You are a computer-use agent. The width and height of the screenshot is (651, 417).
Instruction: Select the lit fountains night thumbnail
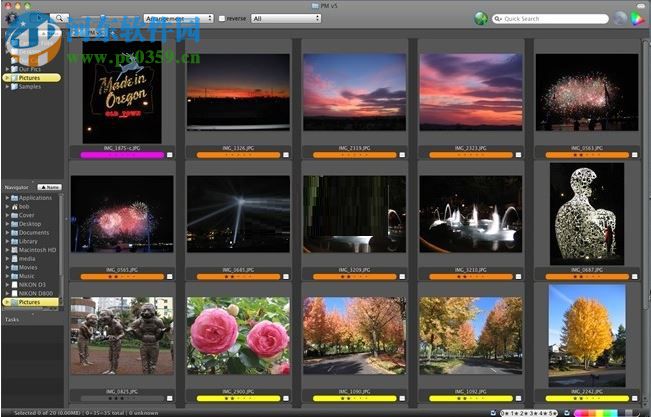[x=471, y=214]
